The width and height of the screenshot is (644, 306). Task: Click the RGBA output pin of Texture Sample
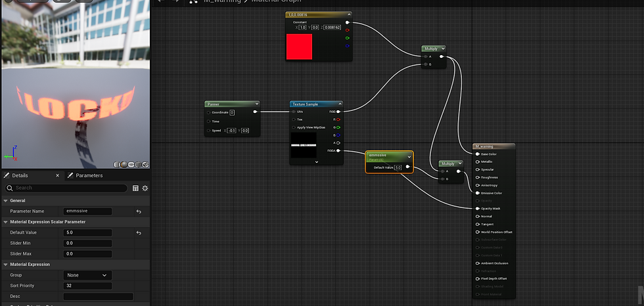pyautogui.click(x=338, y=150)
